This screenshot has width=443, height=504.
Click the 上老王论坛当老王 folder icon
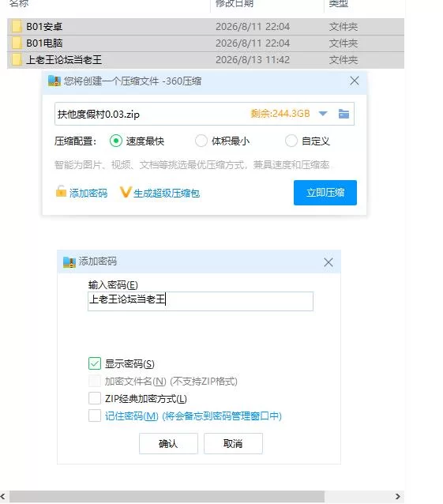[17, 60]
